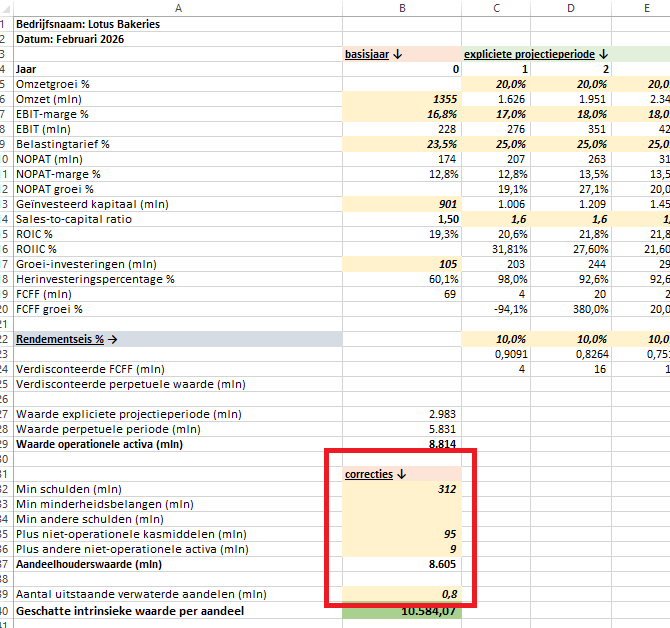The width and height of the screenshot is (670, 628).
Task: Select Aandeelhouderswaarde value 8.605
Action: (402, 564)
